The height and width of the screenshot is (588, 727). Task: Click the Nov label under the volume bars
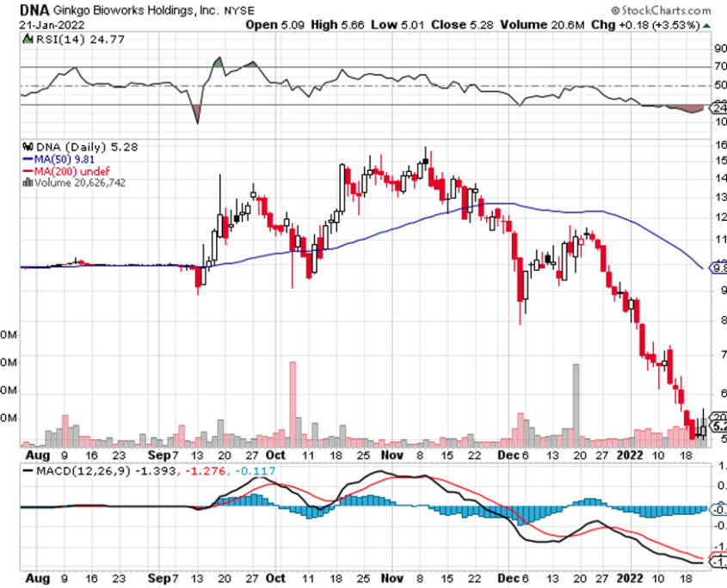coord(392,455)
